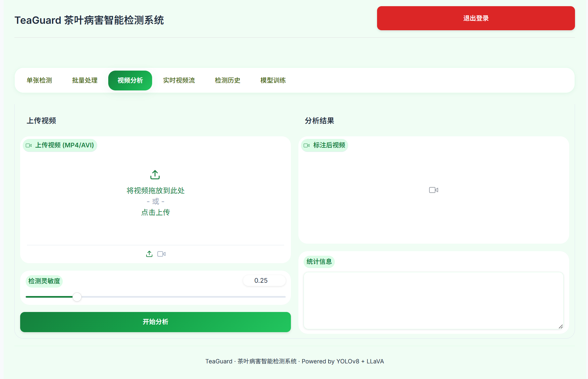Click the 0.25 sensitivity value field

[264, 280]
